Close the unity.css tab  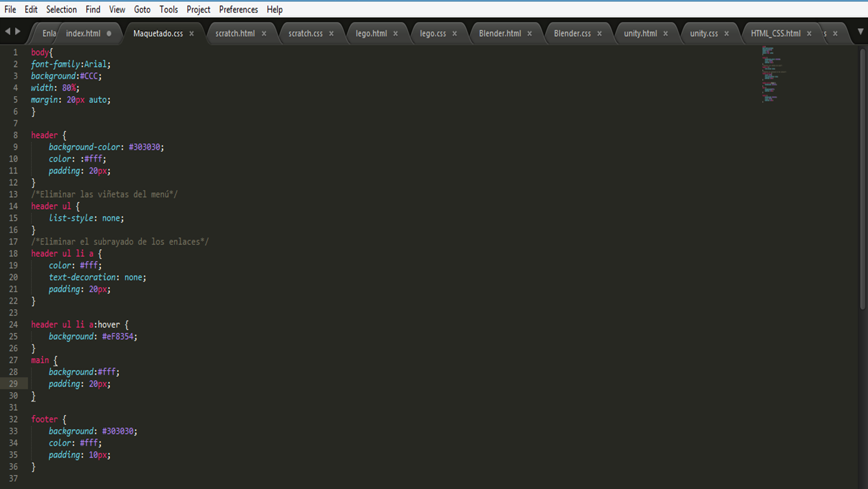coord(726,34)
